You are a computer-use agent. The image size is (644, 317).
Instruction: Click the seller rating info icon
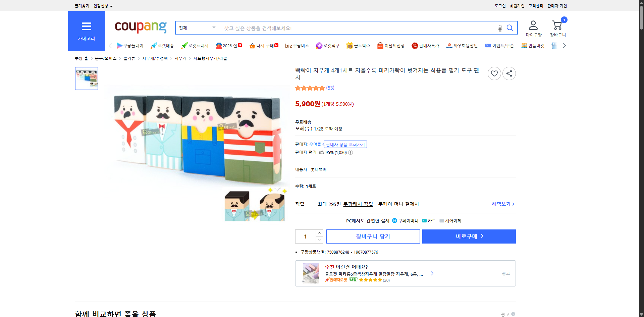(x=351, y=152)
